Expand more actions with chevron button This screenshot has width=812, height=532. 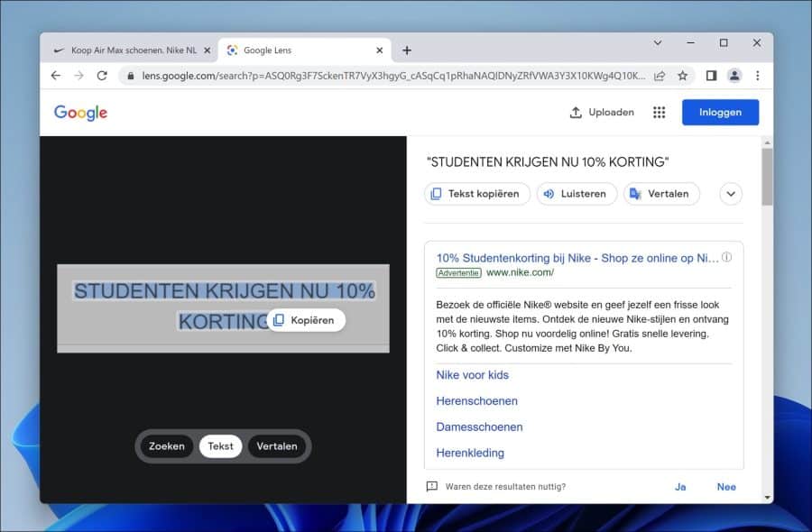click(x=731, y=194)
